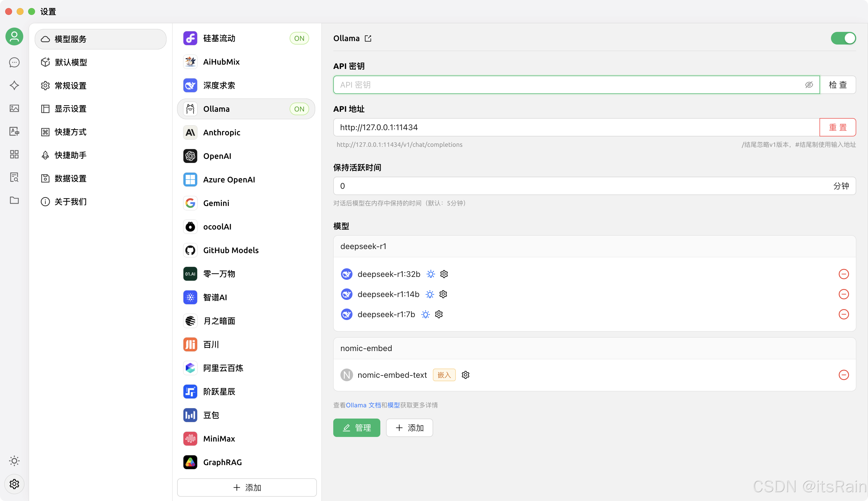Open settings gear for deepseek-r1:14b

[443, 294]
